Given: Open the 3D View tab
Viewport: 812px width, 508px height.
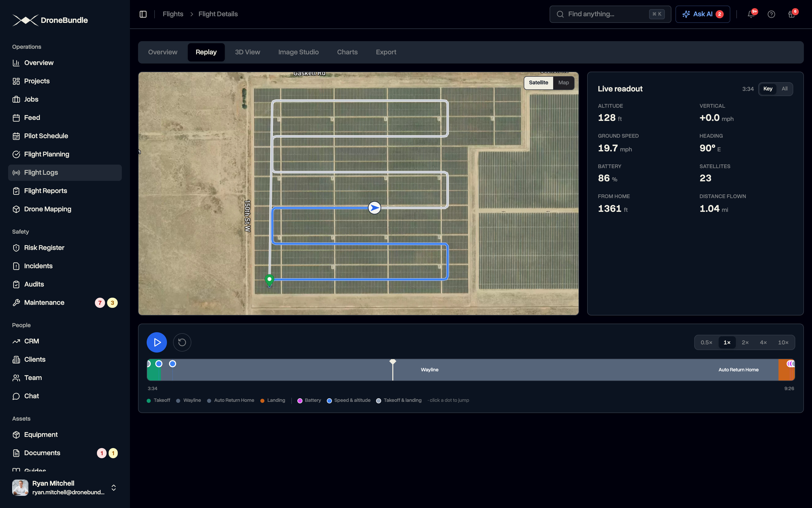Looking at the screenshot, I should [247, 52].
